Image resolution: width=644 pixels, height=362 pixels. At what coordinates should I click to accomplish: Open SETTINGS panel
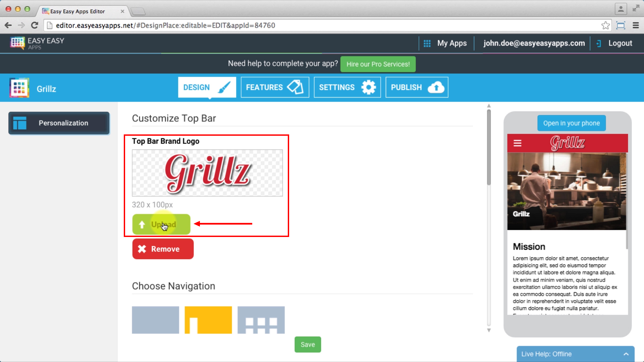(347, 87)
